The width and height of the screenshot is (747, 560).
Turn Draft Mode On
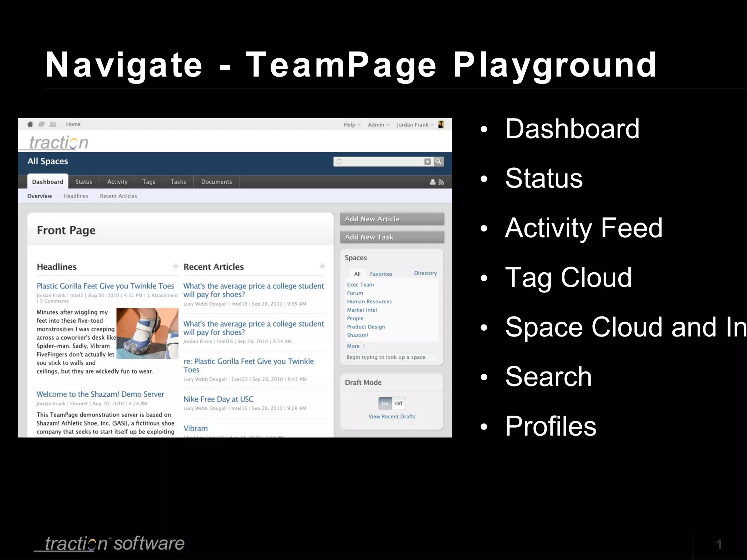click(385, 403)
